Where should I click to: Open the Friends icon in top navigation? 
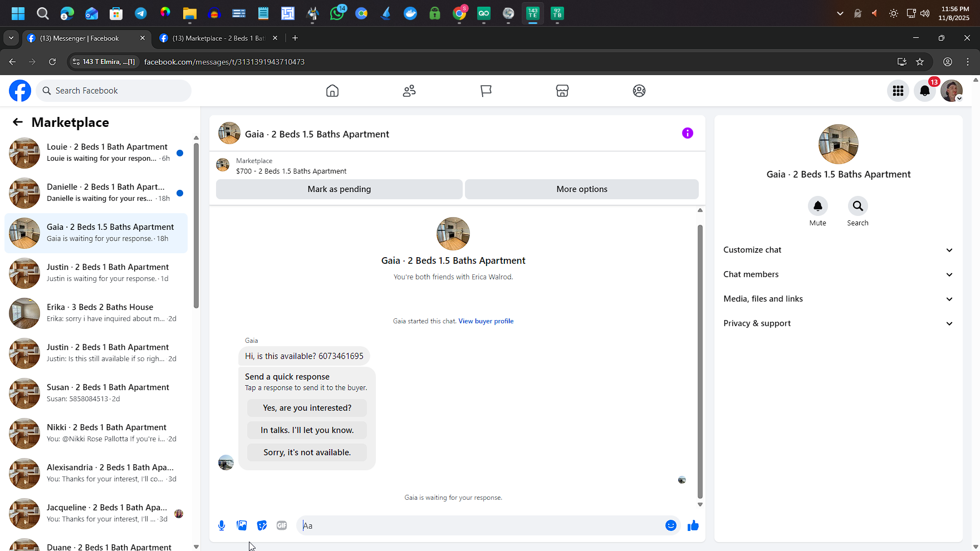coord(409,91)
